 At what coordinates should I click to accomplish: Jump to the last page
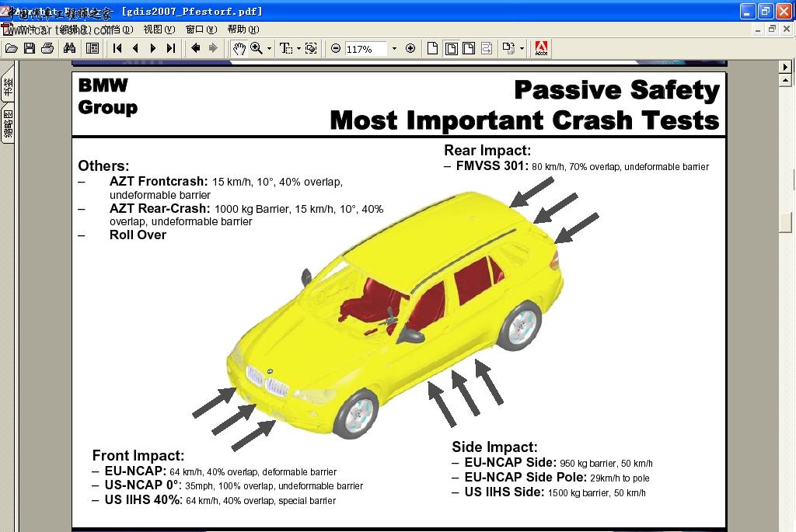pyautogui.click(x=171, y=49)
